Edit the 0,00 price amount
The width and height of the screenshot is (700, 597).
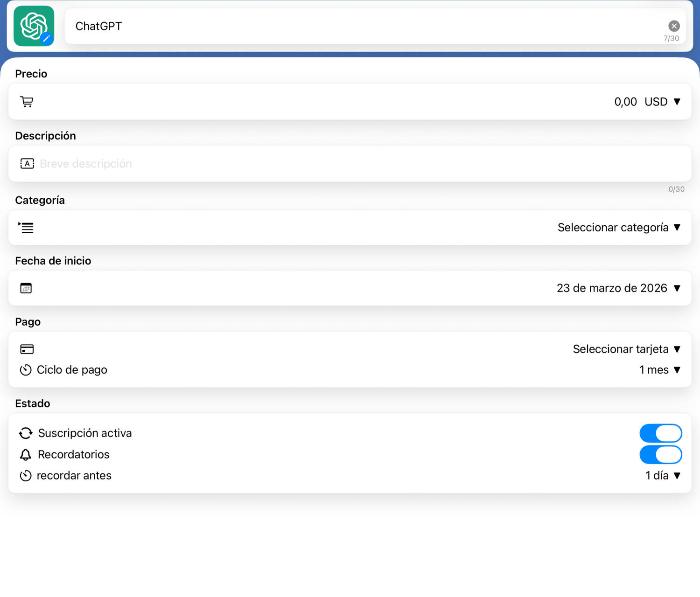625,102
